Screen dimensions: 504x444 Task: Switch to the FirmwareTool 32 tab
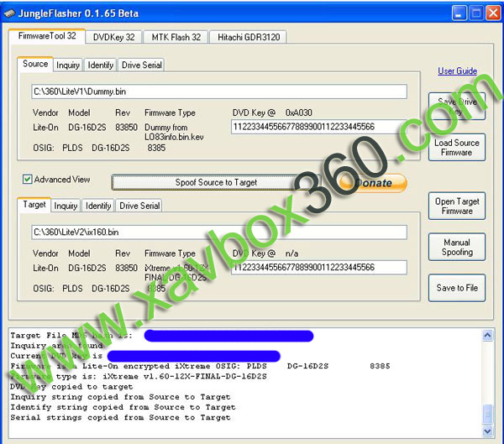(x=47, y=36)
